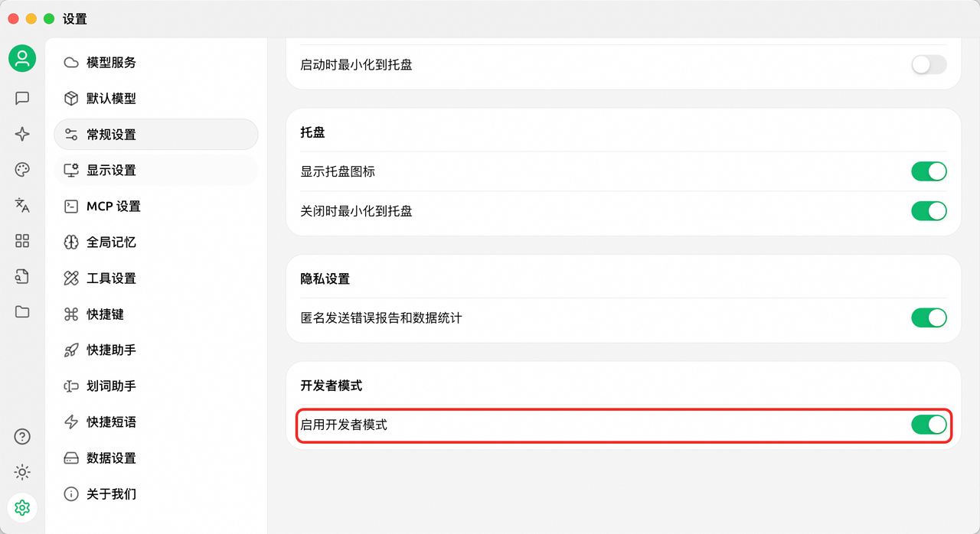
Task: Open 模型服务 settings section
Action: point(111,63)
